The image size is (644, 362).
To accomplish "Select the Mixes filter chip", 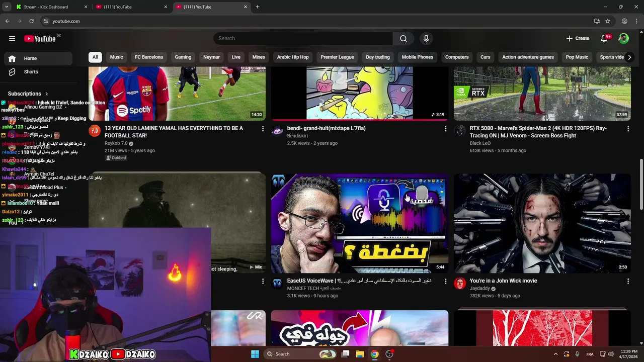I will [259, 57].
